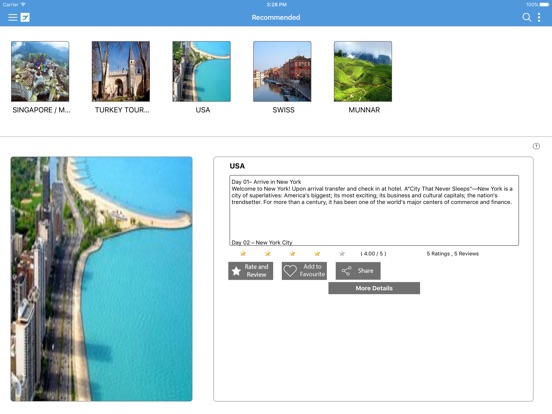Open the Munnar tour thumbnail
Viewport: 552px width, 414px height.
(363, 71)
